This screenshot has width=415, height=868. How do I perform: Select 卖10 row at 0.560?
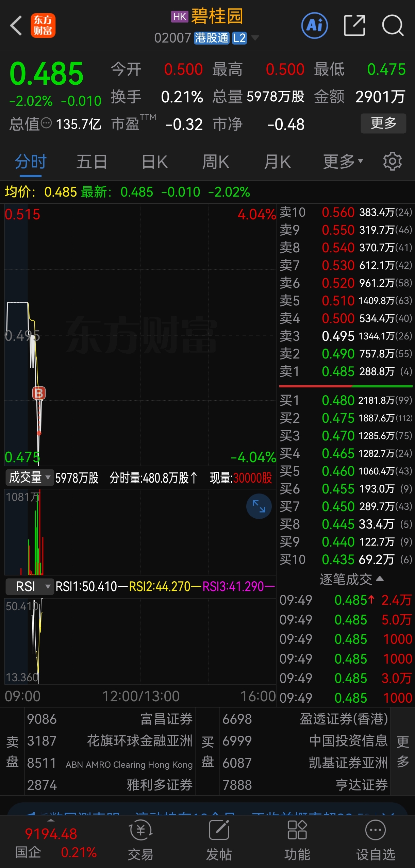[x=346, y=212]
